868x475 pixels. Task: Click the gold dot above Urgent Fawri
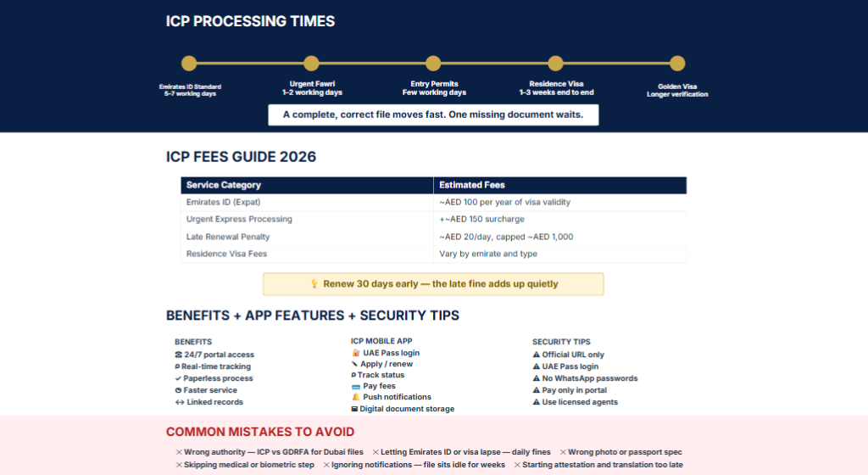[x=311, y=63]
